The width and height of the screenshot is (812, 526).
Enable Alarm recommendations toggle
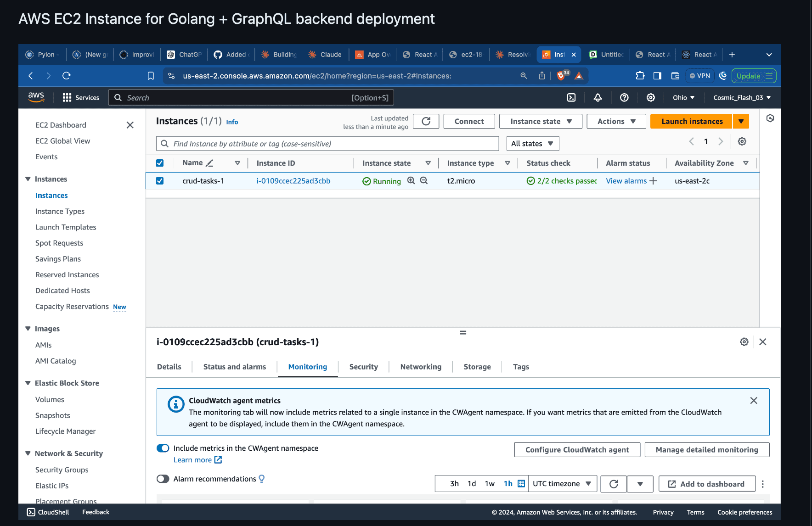[x=163, y=479]
